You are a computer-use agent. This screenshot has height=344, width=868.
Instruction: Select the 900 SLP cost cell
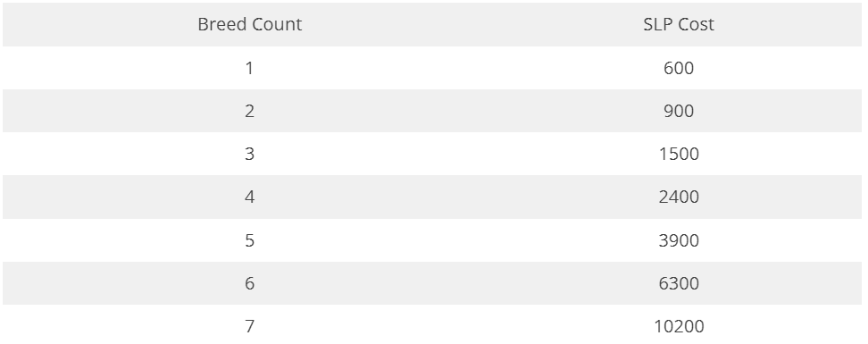(679, 111)
